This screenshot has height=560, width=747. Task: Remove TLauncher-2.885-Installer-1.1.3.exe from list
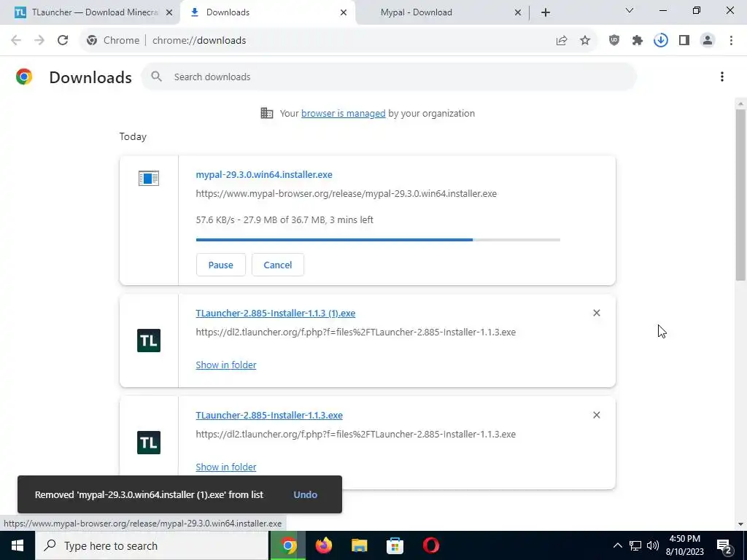(597, 415)
